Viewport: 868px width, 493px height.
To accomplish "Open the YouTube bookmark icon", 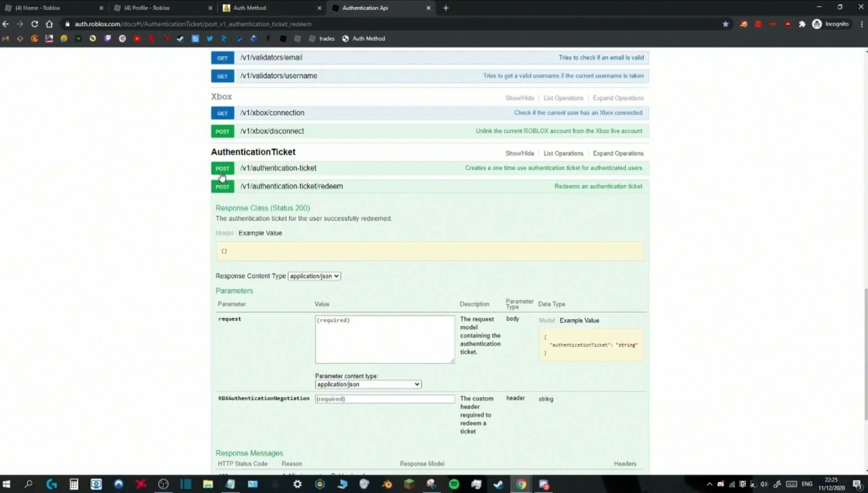I will [136, 39].
